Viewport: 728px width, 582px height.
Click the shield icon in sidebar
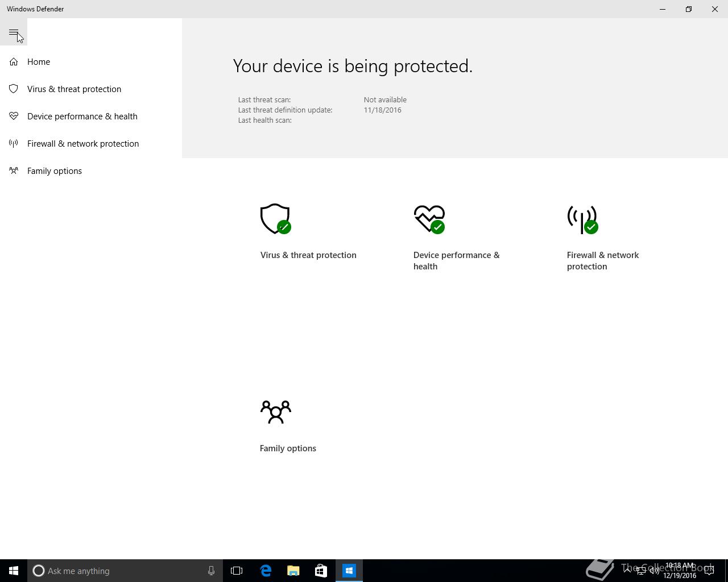click(14, 89)
